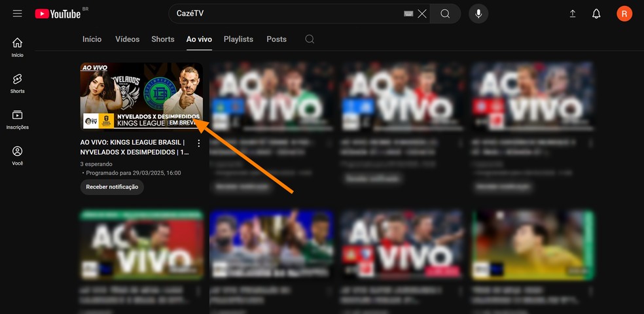Open Você in the sidebar
The height and width of the screenshot is (314, 644).
click(17, 156)
